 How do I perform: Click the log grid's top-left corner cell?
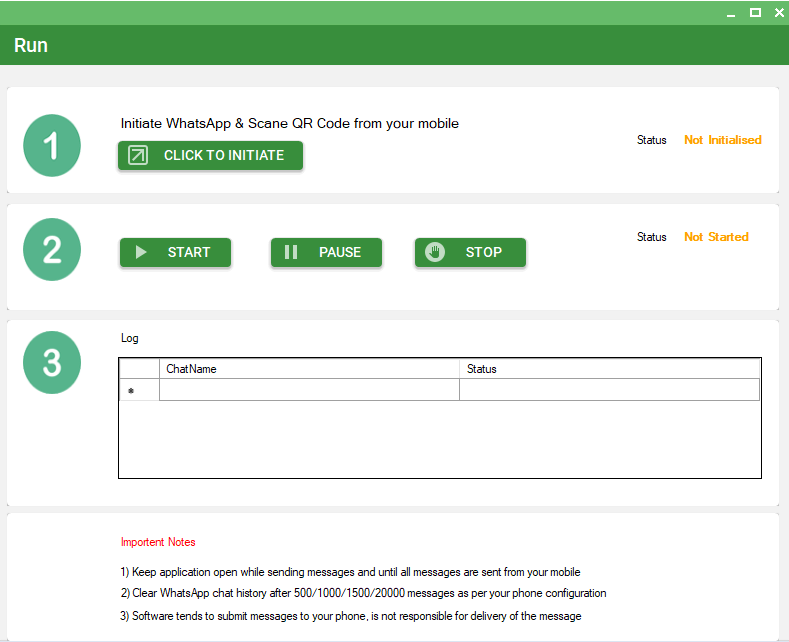pyautogui.click(x=139, y=369)
